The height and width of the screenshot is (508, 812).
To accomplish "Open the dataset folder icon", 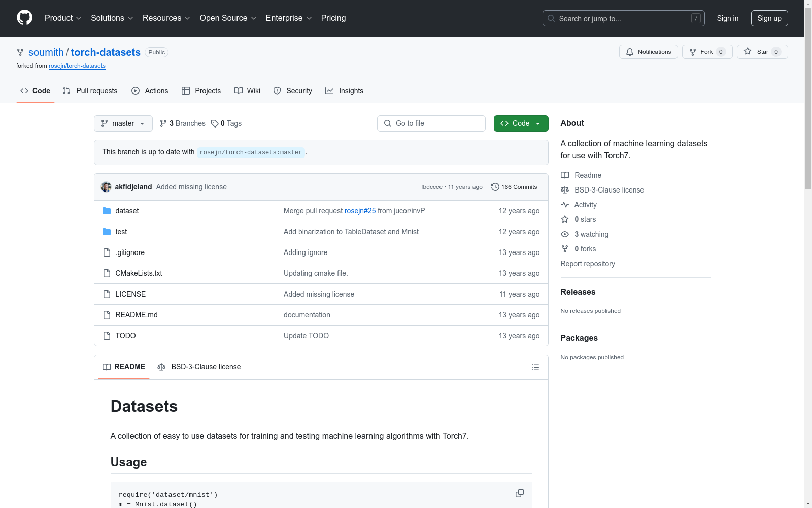I will 107,211.
